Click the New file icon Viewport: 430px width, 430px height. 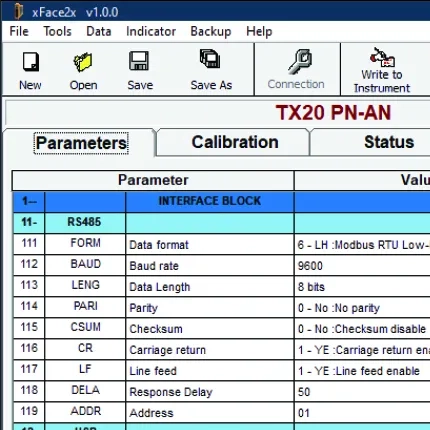[x=31, y=62]
